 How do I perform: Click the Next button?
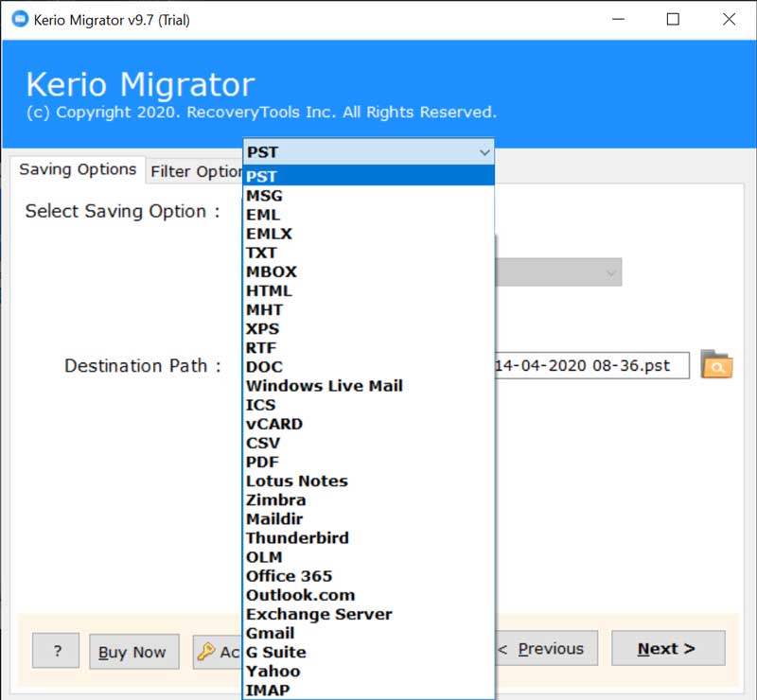[x=668, y=648]
